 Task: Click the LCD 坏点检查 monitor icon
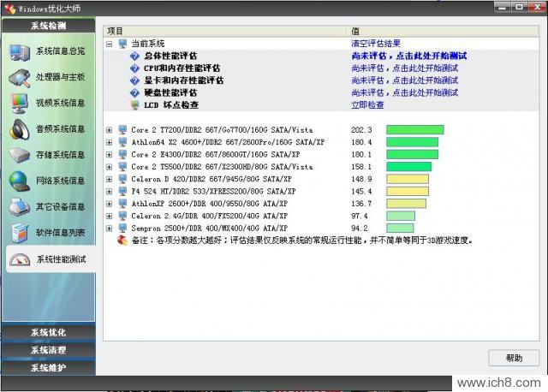pyautogui.click(x=135, y=104)
